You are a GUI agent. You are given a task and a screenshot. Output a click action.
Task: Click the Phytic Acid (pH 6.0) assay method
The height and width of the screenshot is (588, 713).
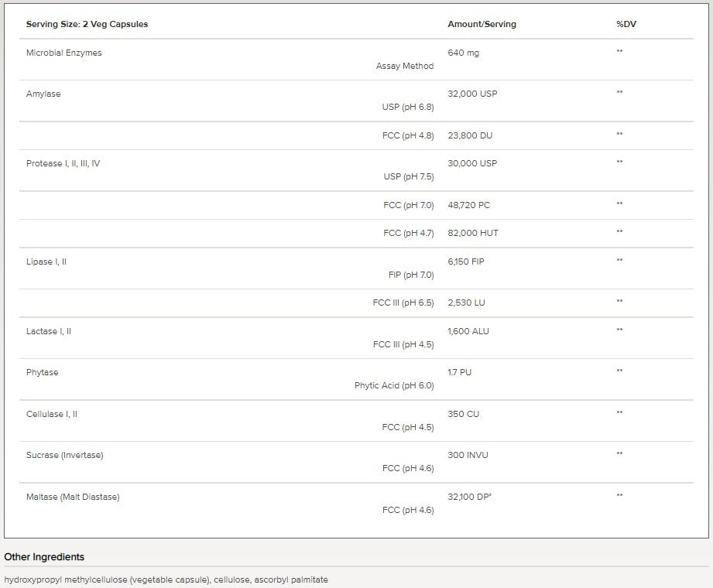394,385
